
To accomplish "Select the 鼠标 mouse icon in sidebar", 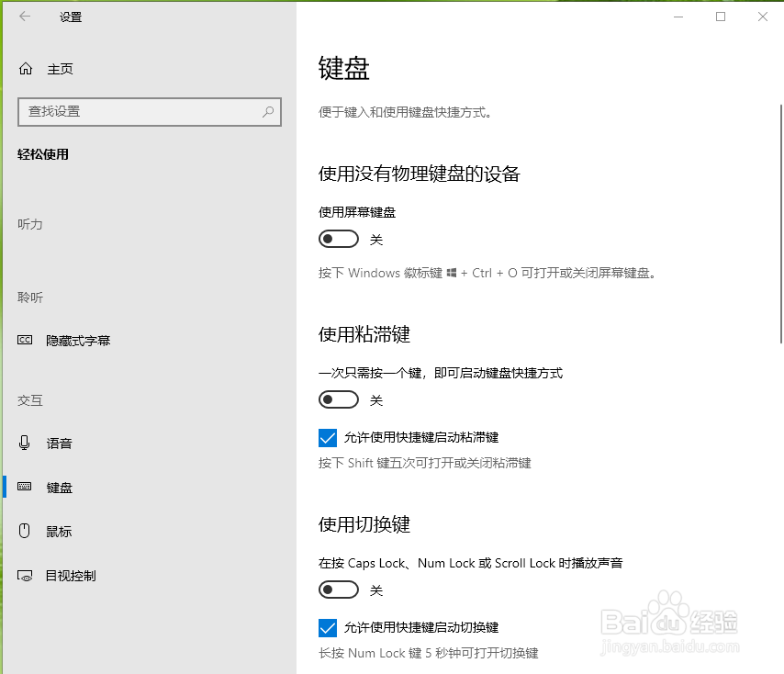I will click(x=25, y=531).
